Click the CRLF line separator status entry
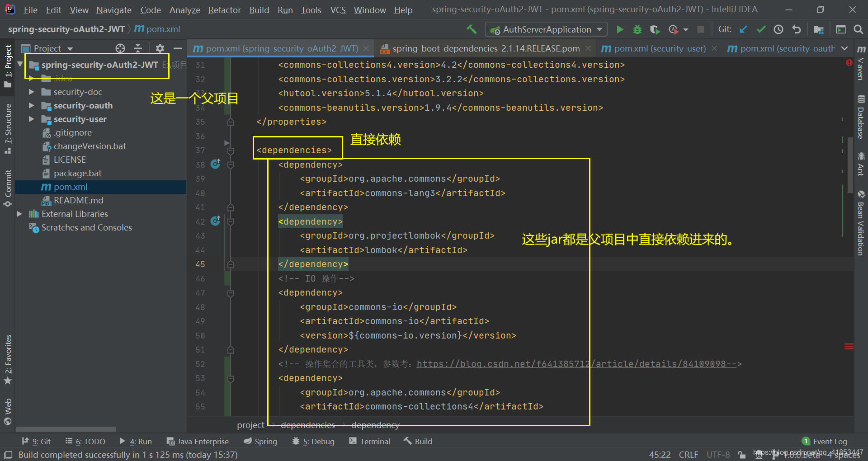Viewport: 868px width, 461px height. point(689,455)
